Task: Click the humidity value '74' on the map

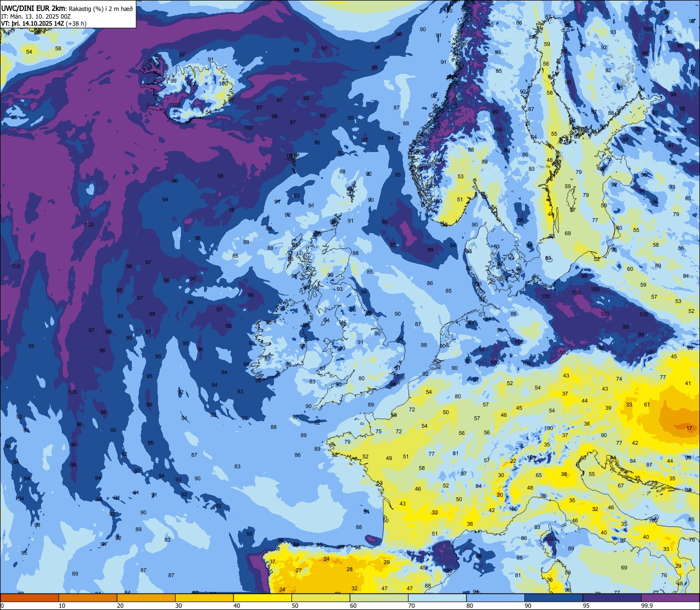Action: pos(619,379)
